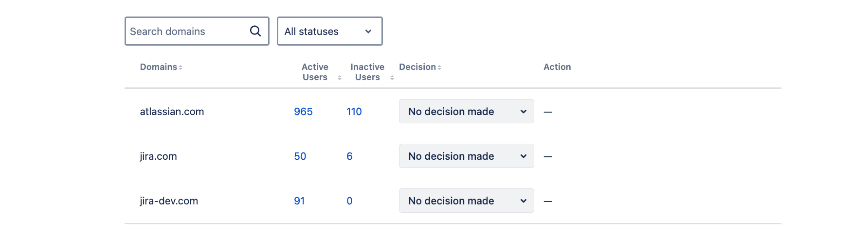Expand the decision dropdown for jira.com
Viewport: 868px width, 235px height.
[x=466, y=156]
